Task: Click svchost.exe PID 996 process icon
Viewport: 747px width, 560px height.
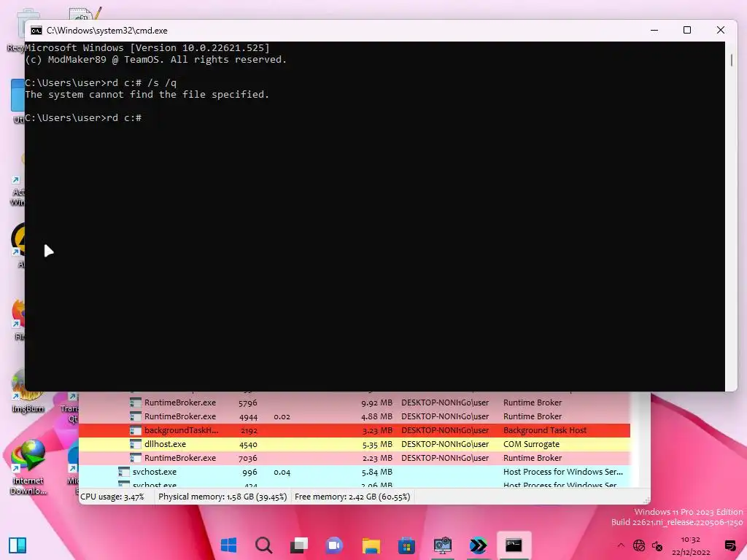Action: click(x=124, y=472)
